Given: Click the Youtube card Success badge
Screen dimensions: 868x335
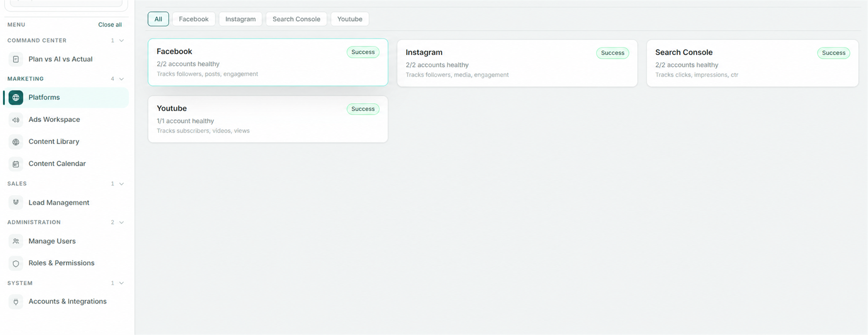Looking at the screenshot, I should pyautogui.click(x=363, y=109).
